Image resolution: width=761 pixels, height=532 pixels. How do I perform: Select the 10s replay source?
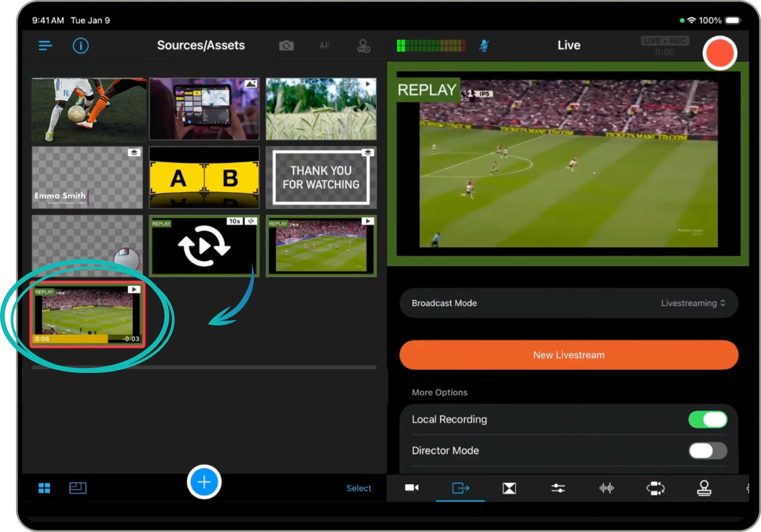[204, 246]
